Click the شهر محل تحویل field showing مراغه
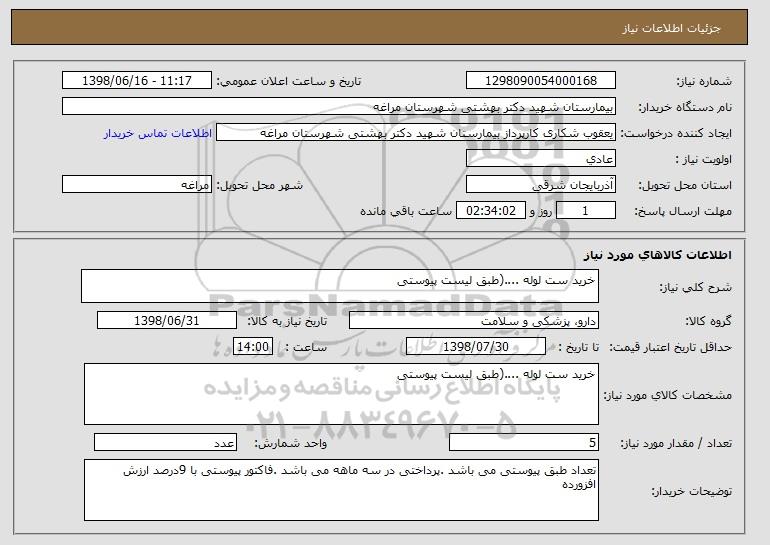 [137, 185]
